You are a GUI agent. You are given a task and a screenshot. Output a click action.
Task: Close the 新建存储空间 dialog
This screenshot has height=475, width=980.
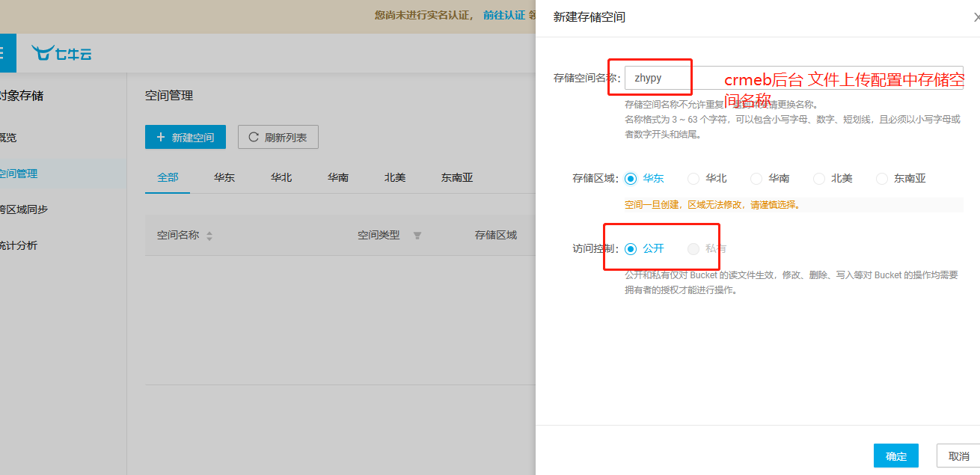click(976, 17)
